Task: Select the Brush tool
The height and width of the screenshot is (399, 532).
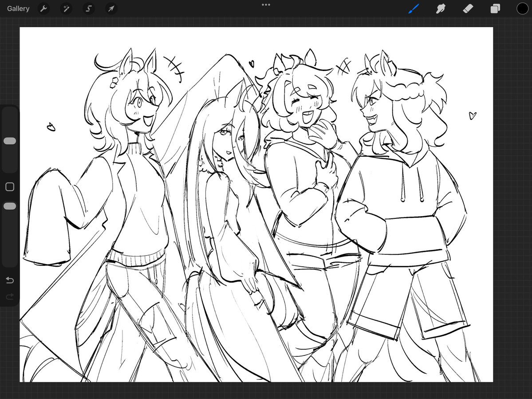Action: tap(414, 8)
